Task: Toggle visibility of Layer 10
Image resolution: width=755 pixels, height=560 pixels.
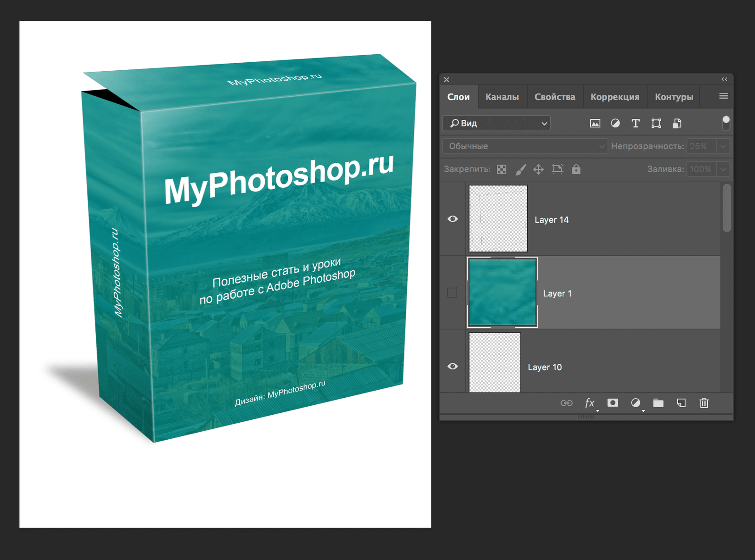Action: (x=453, y=367)
